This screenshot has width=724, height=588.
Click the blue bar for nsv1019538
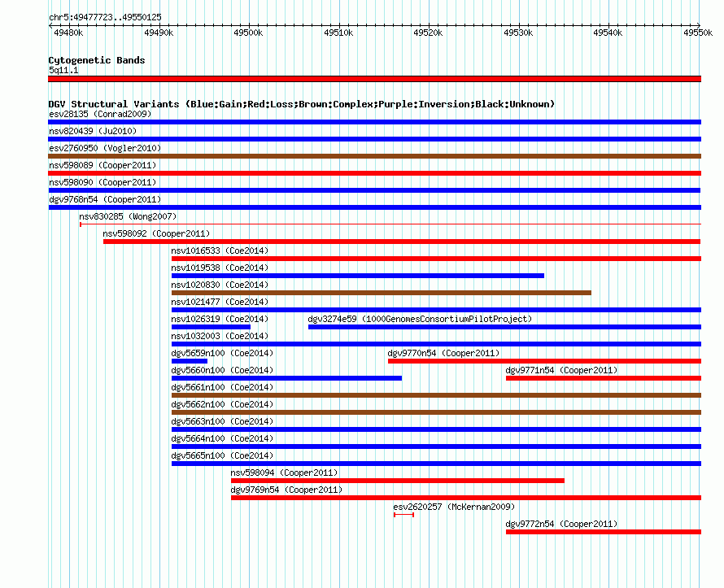[x=358, y=276]
